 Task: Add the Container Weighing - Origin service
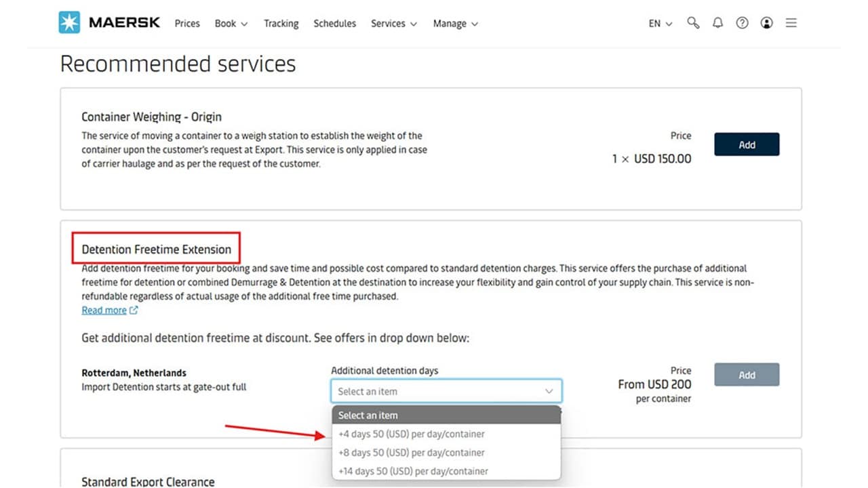(747, 144)
